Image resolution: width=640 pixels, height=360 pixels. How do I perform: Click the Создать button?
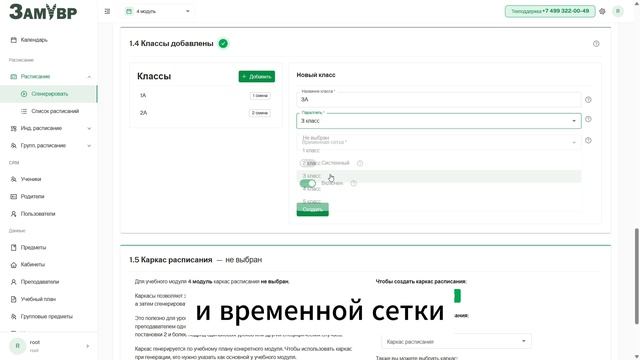(x=313, y=209)
